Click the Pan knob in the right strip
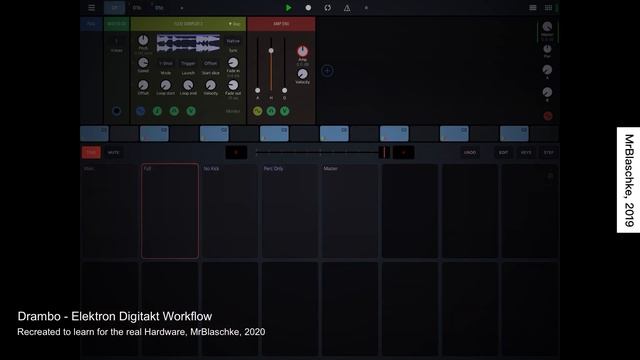This screenshot has height=360, width=640. coord(547,49)
